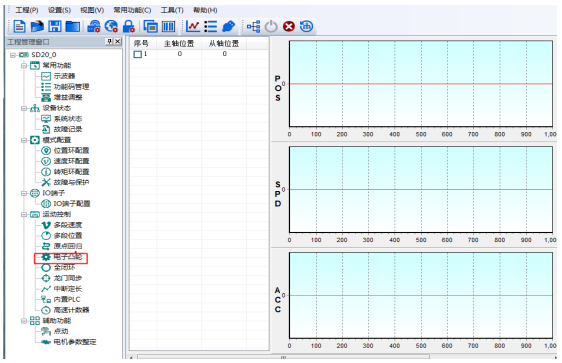Open the 工具(T) menu
This screenshot has height=363, width=562.
172,10
